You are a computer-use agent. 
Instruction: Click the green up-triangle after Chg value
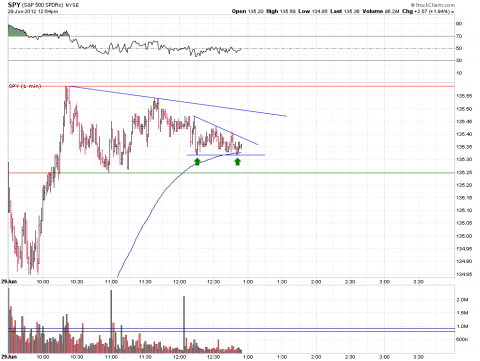point(453,12)
